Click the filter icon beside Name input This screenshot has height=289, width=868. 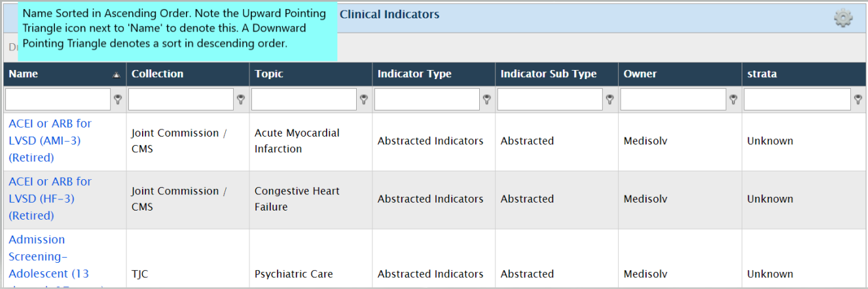(x=118, y=99)
